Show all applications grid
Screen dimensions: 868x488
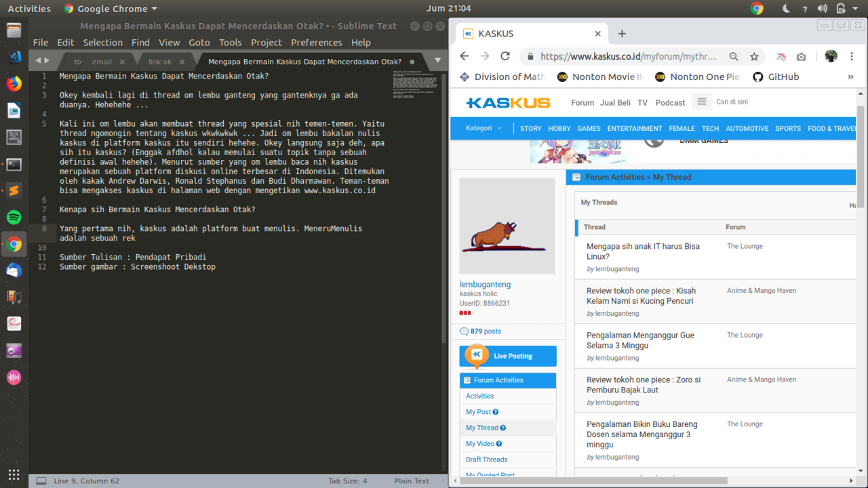(14, 474)
